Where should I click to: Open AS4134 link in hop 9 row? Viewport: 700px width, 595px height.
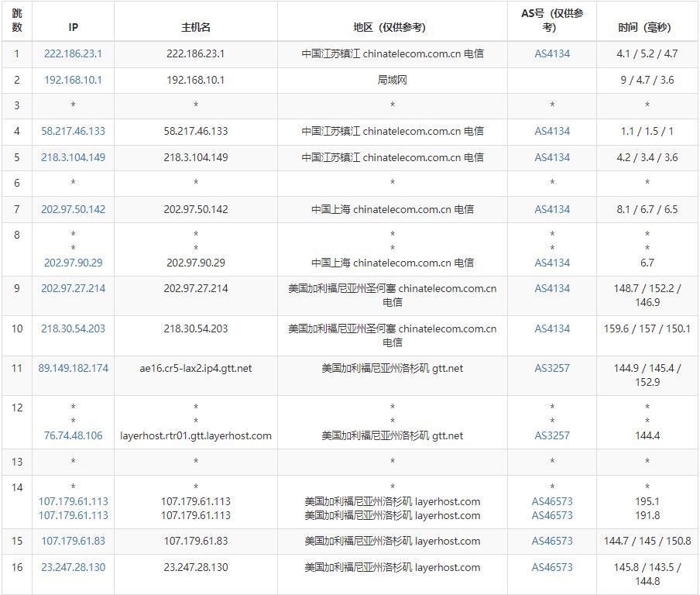[552, 288]
